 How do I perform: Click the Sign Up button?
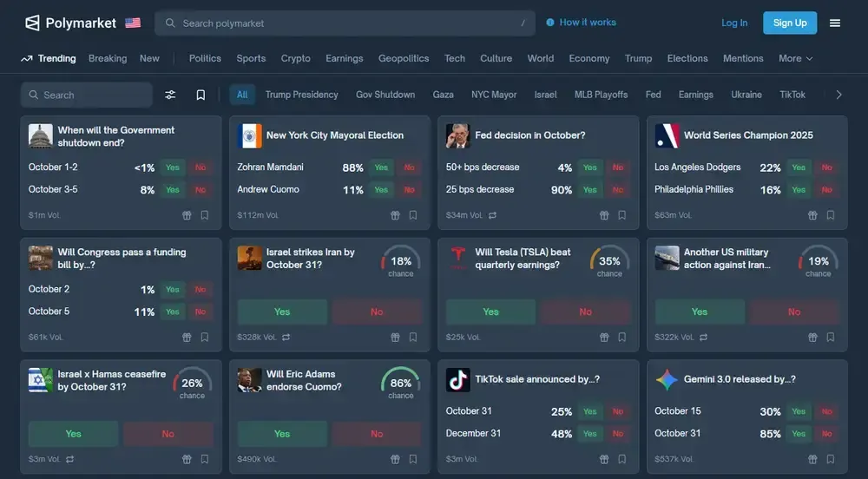point(790,23)
